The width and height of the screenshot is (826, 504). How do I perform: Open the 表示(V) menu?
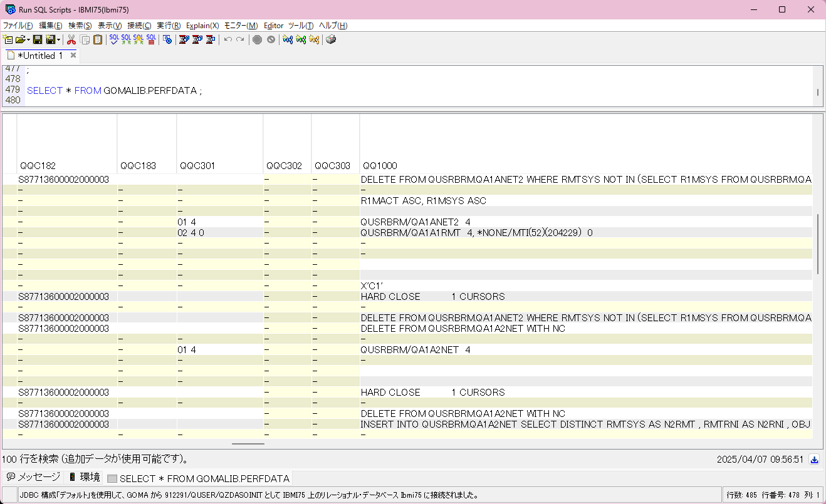coord(110,26)
